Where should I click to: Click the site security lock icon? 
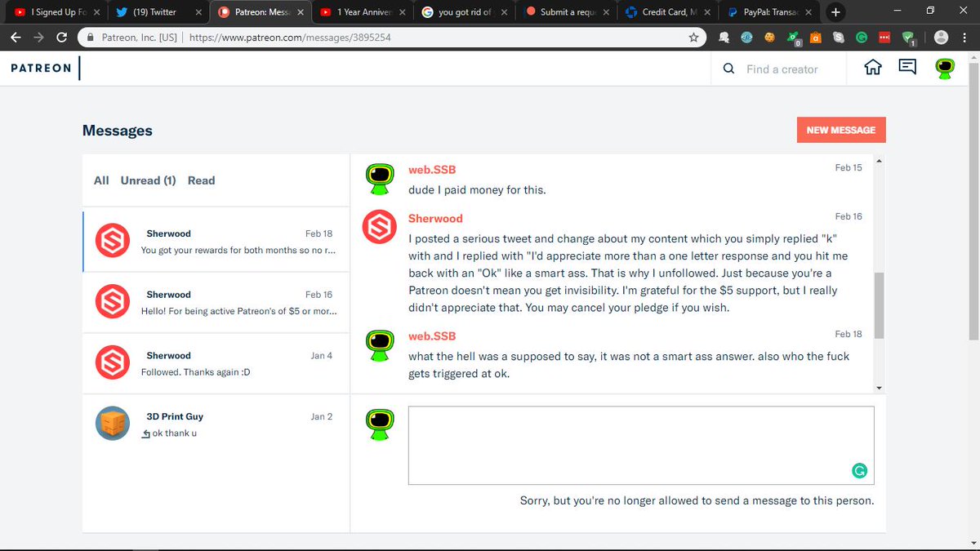point(90,38)
